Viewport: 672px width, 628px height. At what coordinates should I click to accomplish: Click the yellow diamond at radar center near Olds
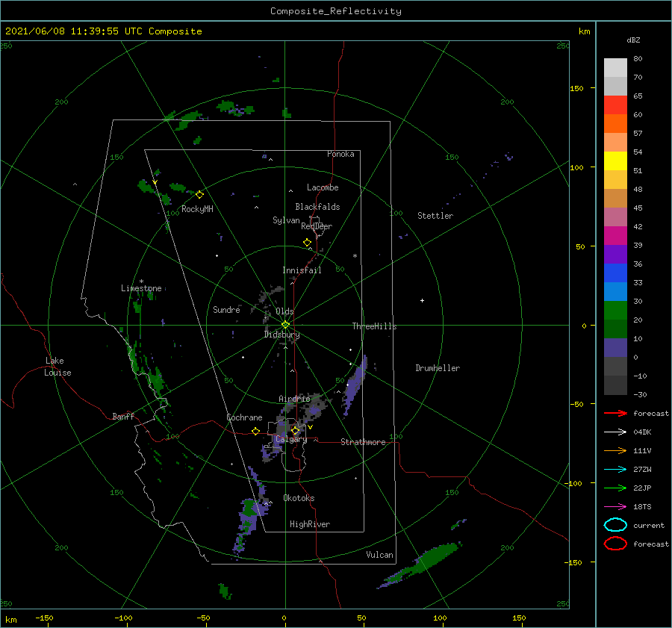click(285, 325)
